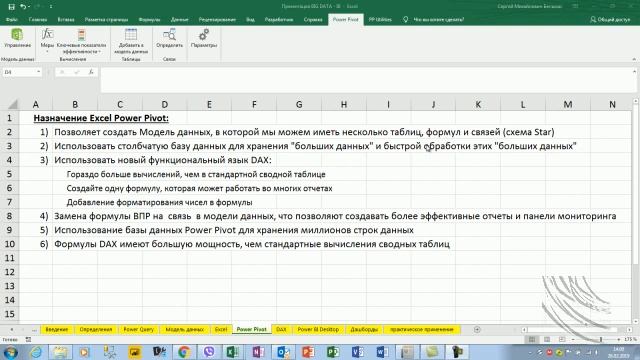This screenshot has height=360, width=640.
Task: Click the Undo arrow in the quick access toolbar
Action: [x=23, y=7]
